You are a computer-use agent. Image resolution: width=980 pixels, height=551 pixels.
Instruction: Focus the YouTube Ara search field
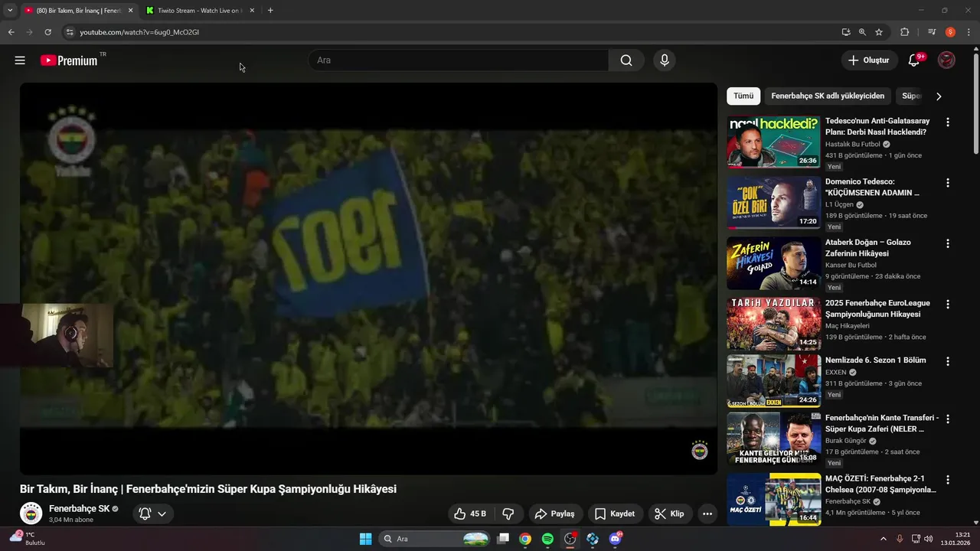[458, 60]
